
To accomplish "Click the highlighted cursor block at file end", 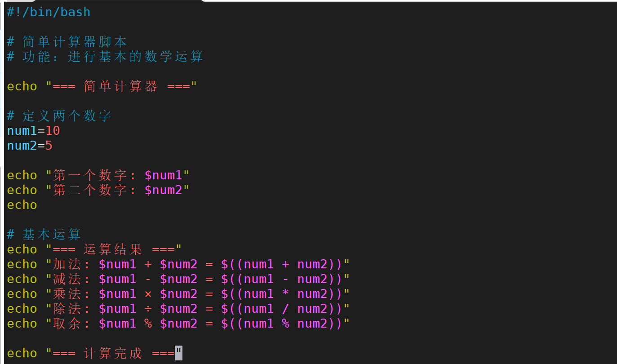I will [x=179, y=353].
